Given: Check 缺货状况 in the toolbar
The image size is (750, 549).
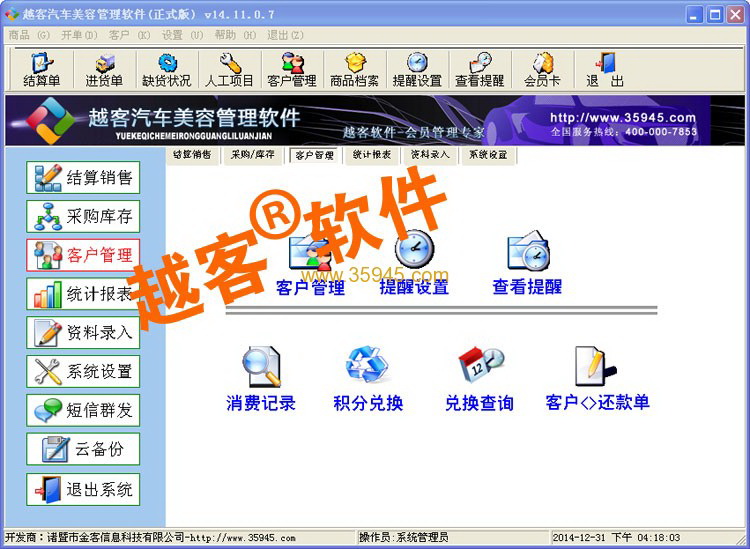Looking at the screenshot, I should tap(166, 70).
